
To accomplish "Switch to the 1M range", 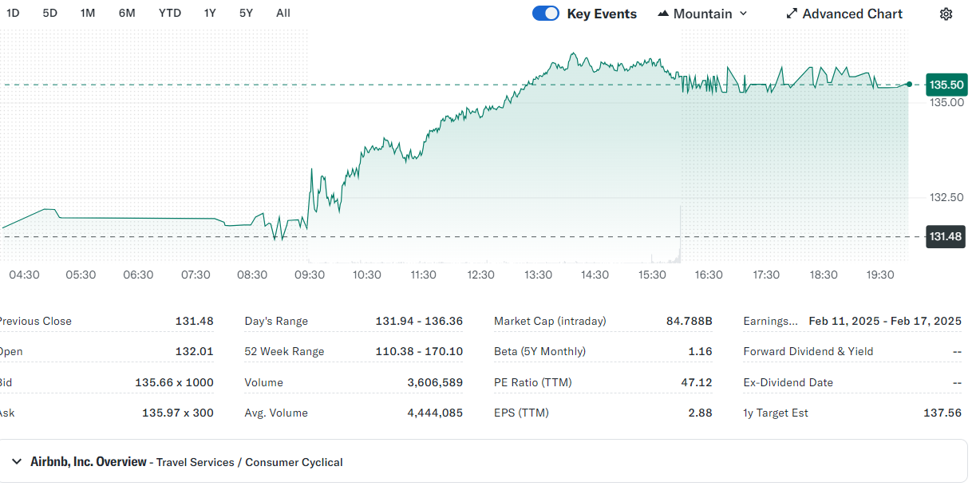I will [88, 13].
